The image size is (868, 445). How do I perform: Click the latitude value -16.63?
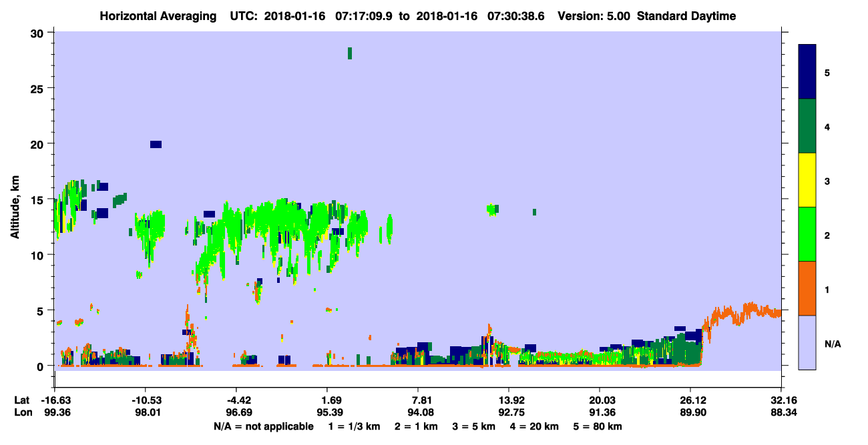point(55,400)
